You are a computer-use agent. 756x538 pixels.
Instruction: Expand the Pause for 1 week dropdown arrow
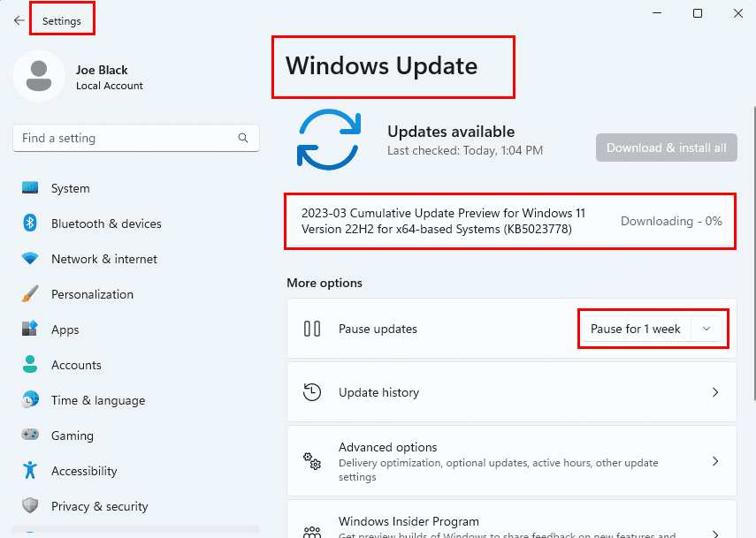click(x=706, y=329)
